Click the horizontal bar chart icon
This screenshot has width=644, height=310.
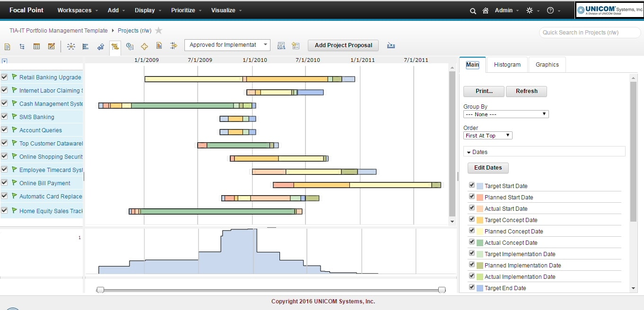coord(86,46)
